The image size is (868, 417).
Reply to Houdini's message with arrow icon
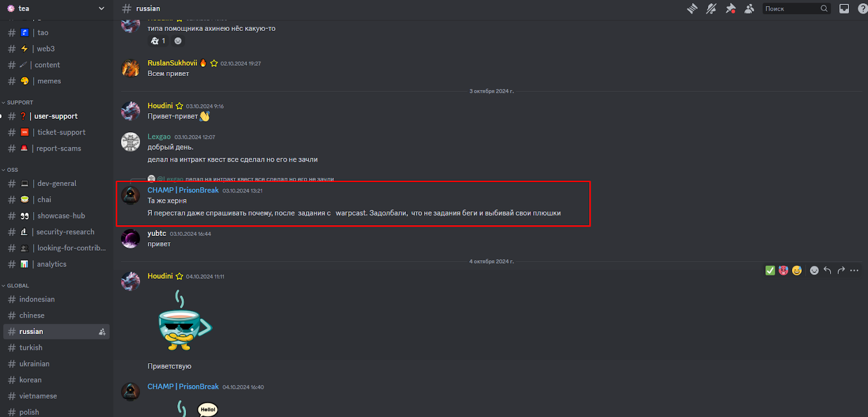click(827, 270)
